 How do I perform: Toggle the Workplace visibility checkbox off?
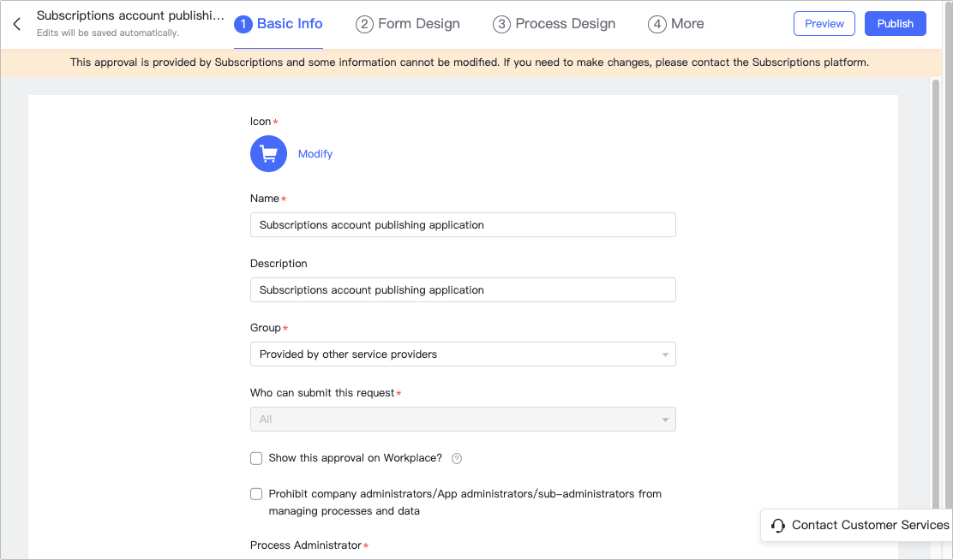[x=256, y=458]
